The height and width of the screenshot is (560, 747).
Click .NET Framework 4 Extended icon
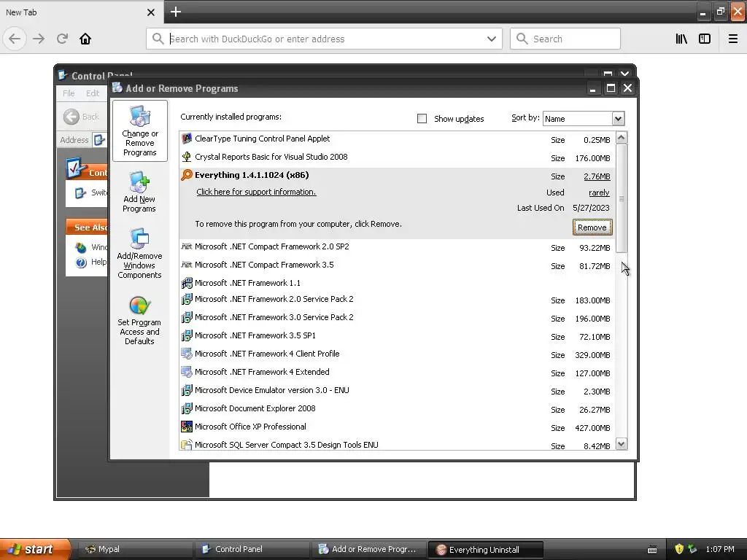(187, 372)
